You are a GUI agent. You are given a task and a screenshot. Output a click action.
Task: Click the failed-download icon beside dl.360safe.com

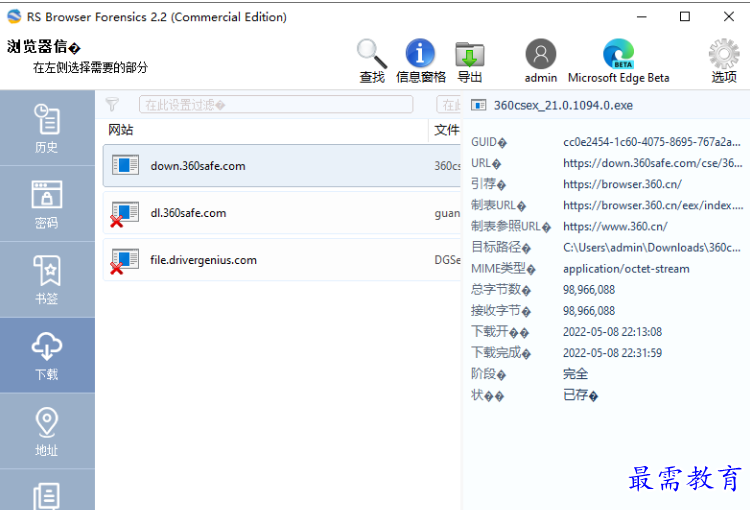coord(124,214)
